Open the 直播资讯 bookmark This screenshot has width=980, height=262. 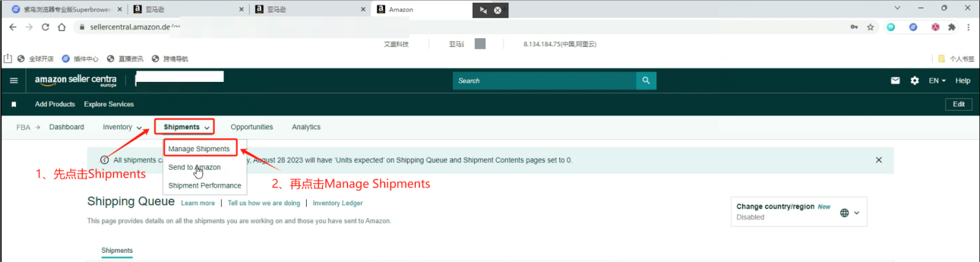(x=125, y=59)
